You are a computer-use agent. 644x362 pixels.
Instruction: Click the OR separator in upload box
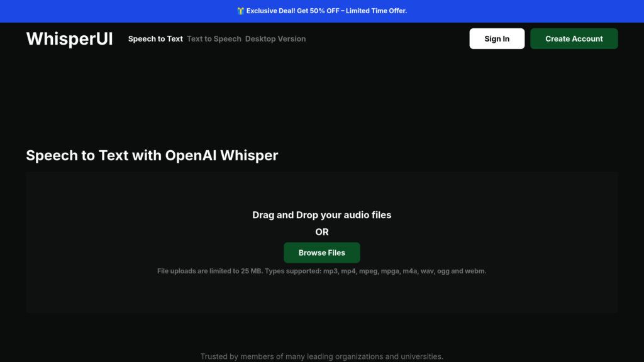point(322,231)
